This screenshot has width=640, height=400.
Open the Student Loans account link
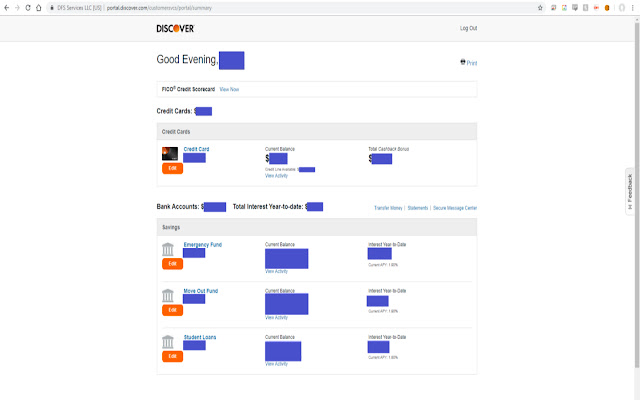(x=200, y=337)
